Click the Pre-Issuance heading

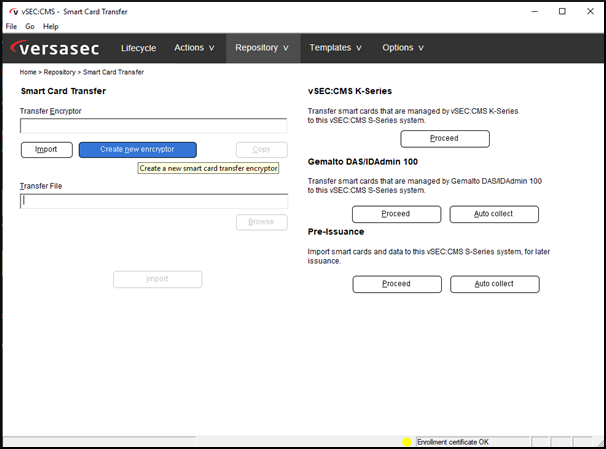336,232
